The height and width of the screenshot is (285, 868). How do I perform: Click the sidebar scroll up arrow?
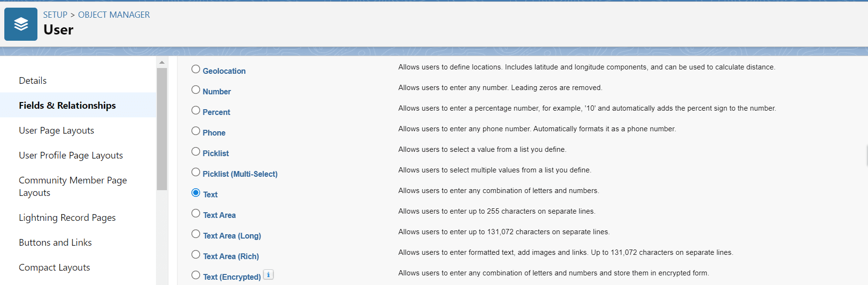pos(162,62)
